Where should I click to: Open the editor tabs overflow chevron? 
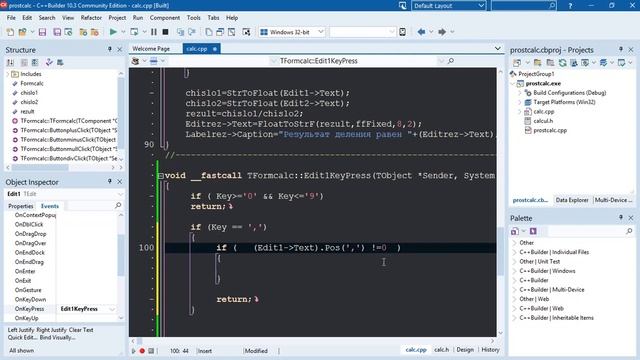tap(498, 49)
